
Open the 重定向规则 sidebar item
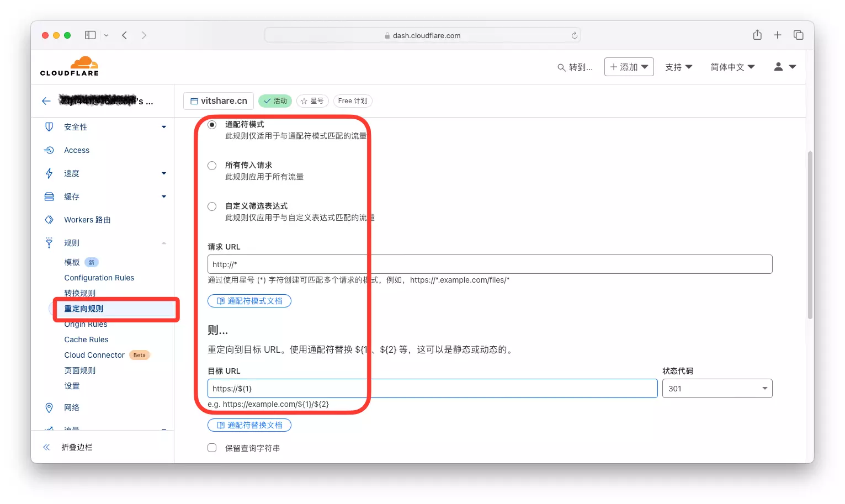(x=84, y=309)
